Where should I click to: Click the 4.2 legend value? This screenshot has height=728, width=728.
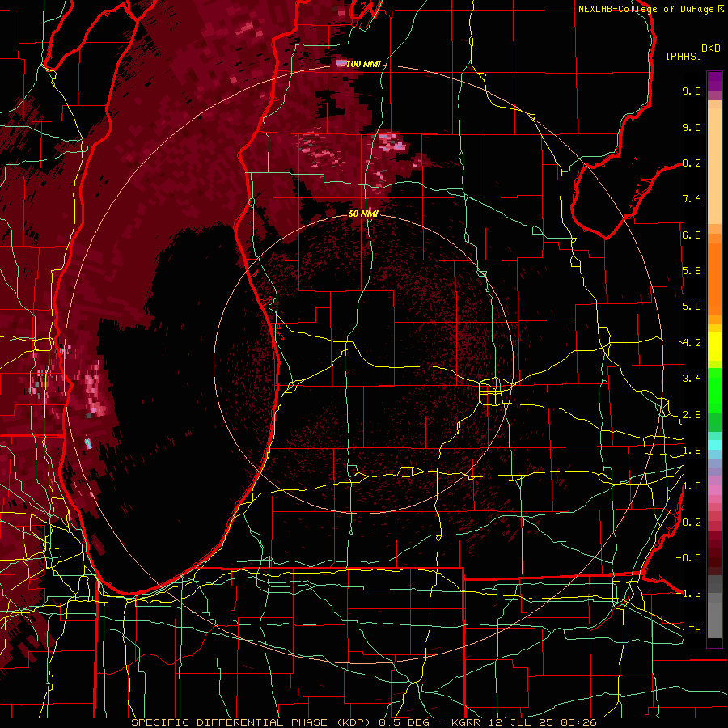pos(692,343)
